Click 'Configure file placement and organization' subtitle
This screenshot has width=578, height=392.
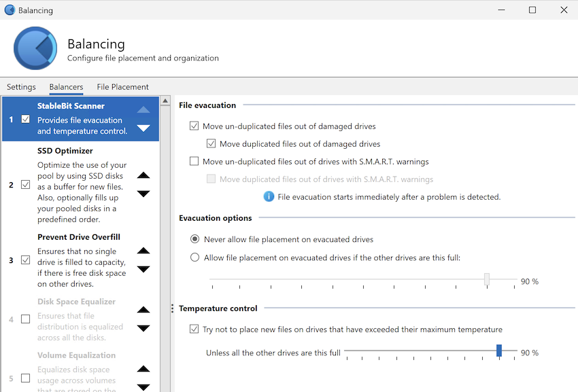143,58
